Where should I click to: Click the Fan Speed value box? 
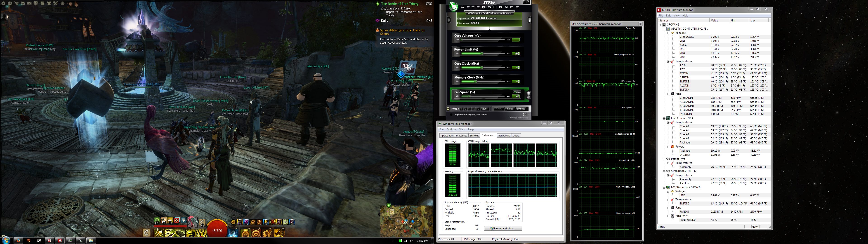coord(516,96)
